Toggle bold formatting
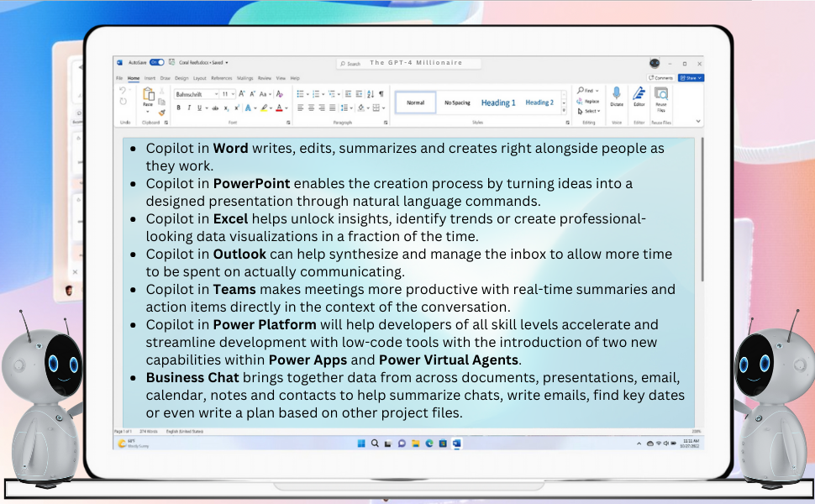 pos(178,108)
